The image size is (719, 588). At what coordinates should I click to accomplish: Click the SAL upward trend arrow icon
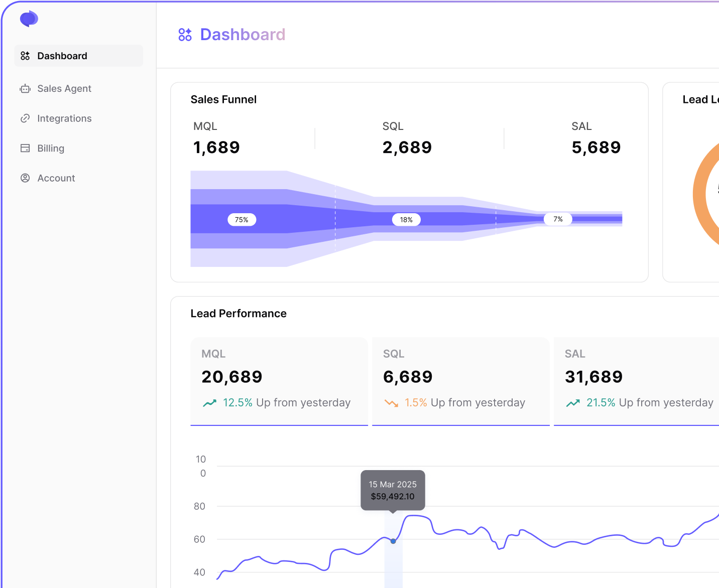click(x=573, y=403)
